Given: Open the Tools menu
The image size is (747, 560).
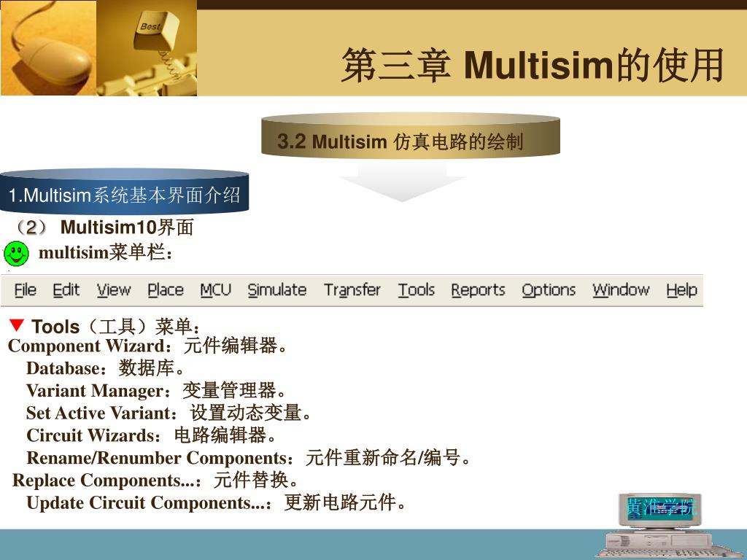Looking at the screenshot, I should coord(417,289).
